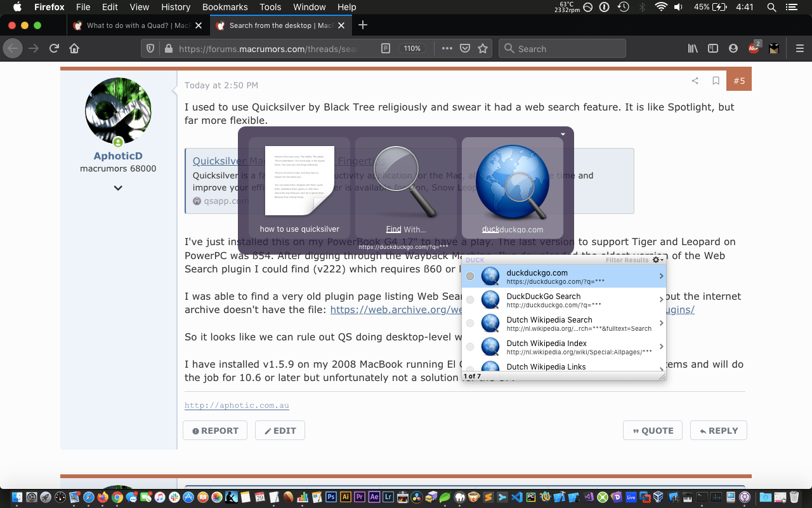Viewport: 812px width, 508px height.
Task: Reload the current page
Action: point(55,48)
